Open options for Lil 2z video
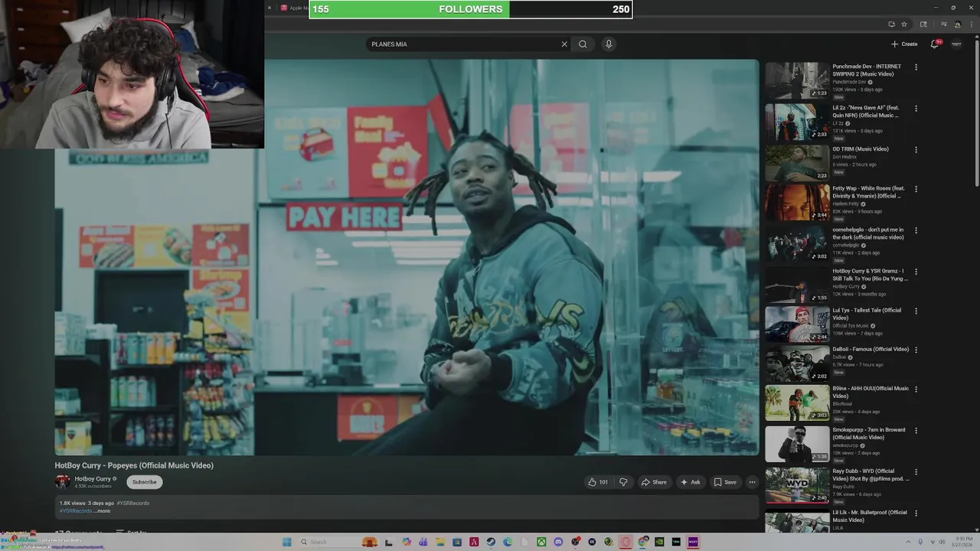Screen dimensions: 980x551 (x=916, y=109)
